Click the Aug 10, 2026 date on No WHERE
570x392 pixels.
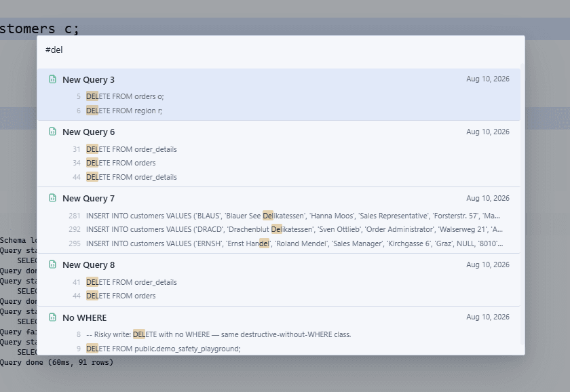pyautogui.click(x=488, y=317)
